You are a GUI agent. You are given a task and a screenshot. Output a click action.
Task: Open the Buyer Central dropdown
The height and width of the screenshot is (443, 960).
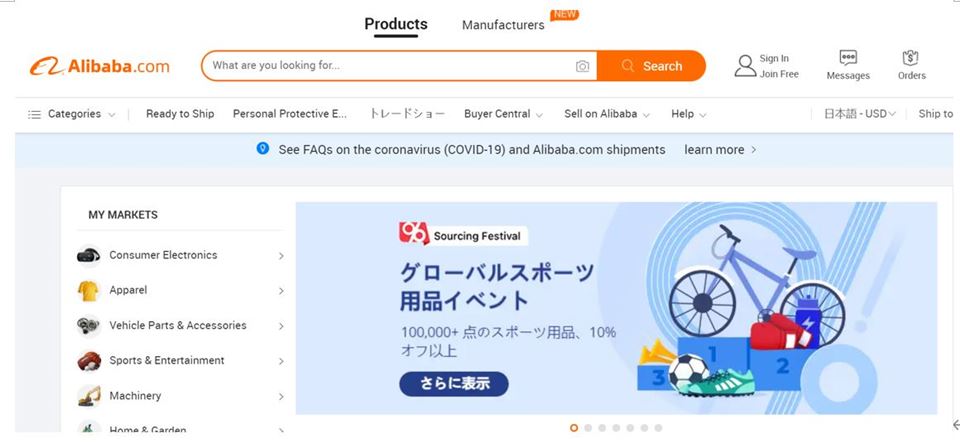(503, 114)
